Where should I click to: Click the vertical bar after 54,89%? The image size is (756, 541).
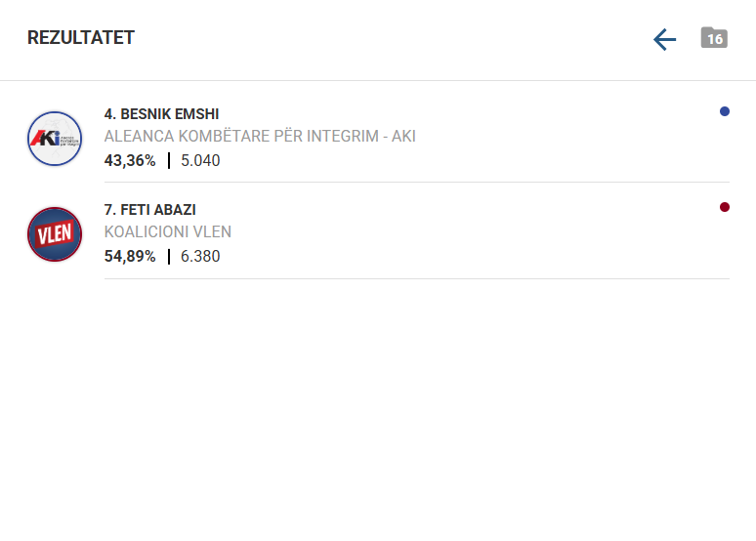coord(169,257)
